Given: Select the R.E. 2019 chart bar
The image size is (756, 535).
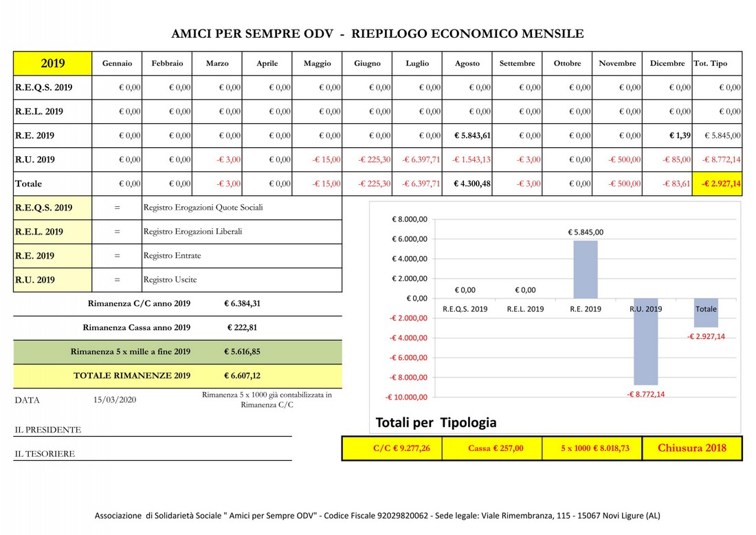Looking at the screenshot, I should pyautogui.click(x=586, y=269).
